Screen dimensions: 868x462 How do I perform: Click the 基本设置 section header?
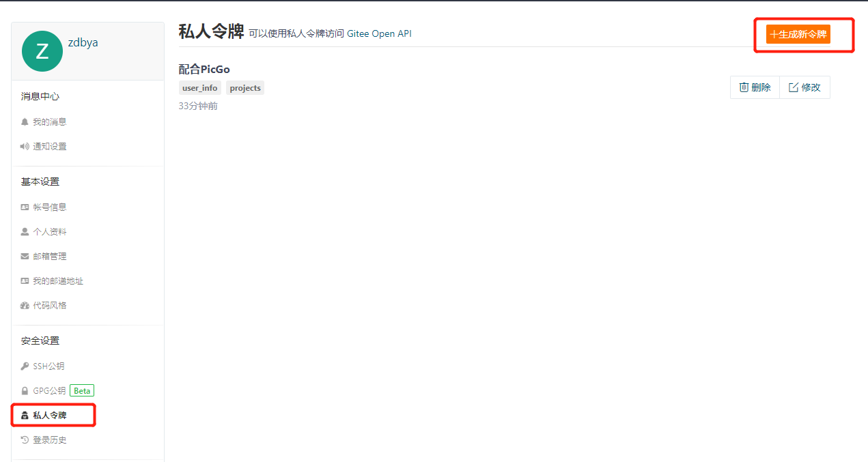click(x=40, y=182)
